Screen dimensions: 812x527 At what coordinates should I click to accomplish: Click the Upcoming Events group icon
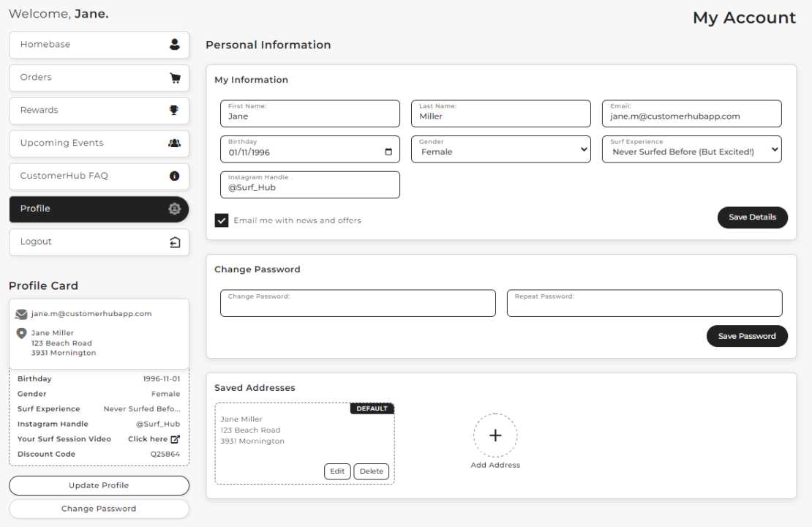pyautogui.click(x=174, y=143)
